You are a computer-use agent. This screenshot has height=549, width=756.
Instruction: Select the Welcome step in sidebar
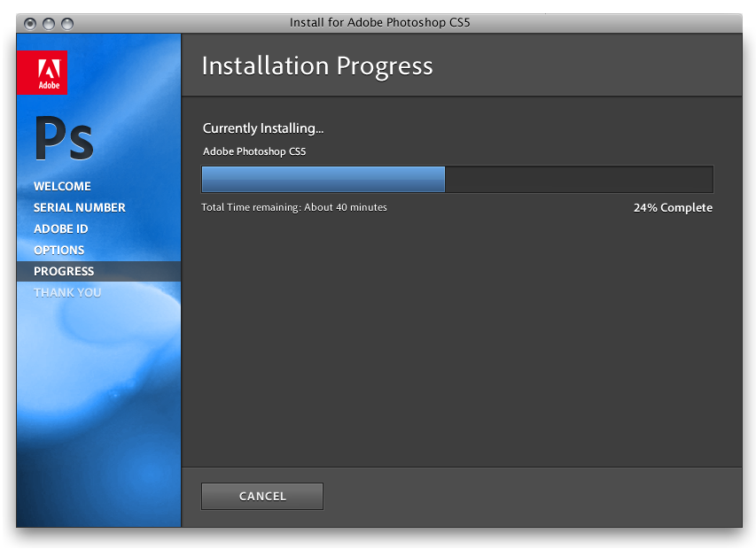(x=62, y=186)
